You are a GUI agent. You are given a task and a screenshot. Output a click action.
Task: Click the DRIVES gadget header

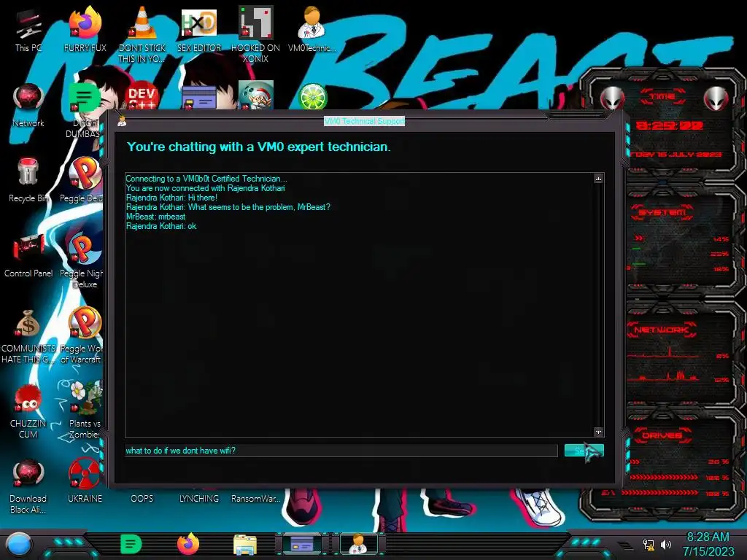click(x=662, y=435)
